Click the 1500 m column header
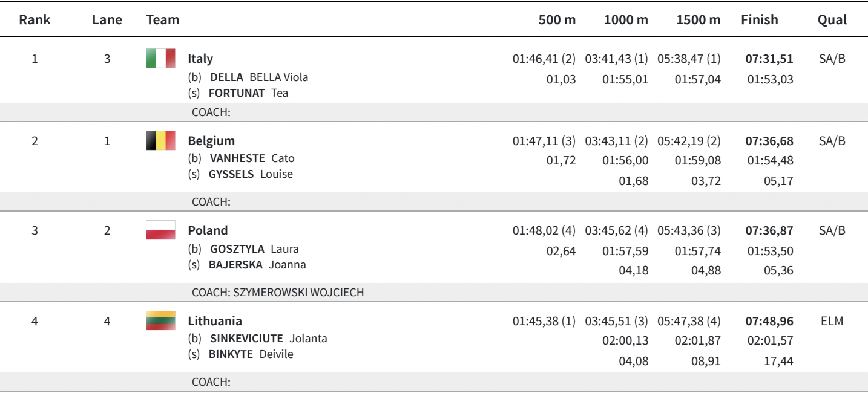 pyautogui.click(x=699, y=19)
